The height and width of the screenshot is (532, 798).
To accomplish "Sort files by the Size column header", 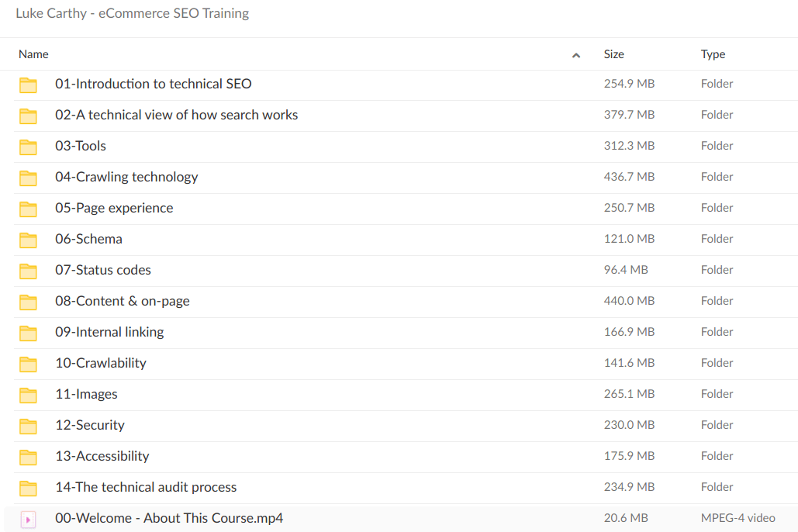I will click(613, 54).
